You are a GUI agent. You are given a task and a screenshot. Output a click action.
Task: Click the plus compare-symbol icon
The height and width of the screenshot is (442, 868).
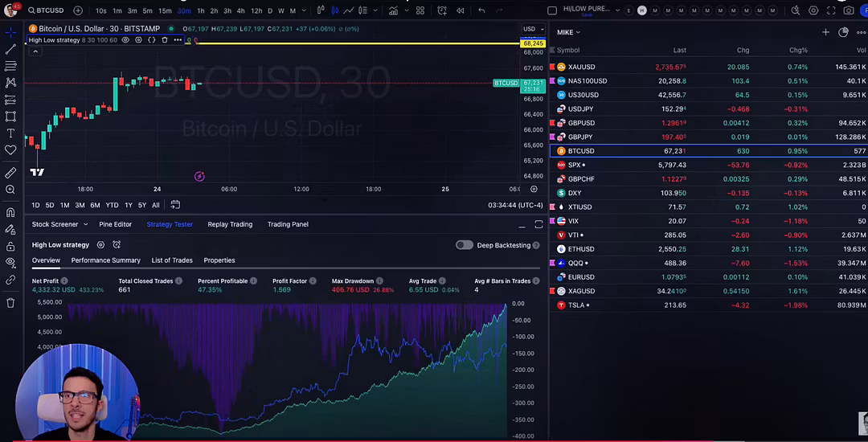[x=78, y=10]
